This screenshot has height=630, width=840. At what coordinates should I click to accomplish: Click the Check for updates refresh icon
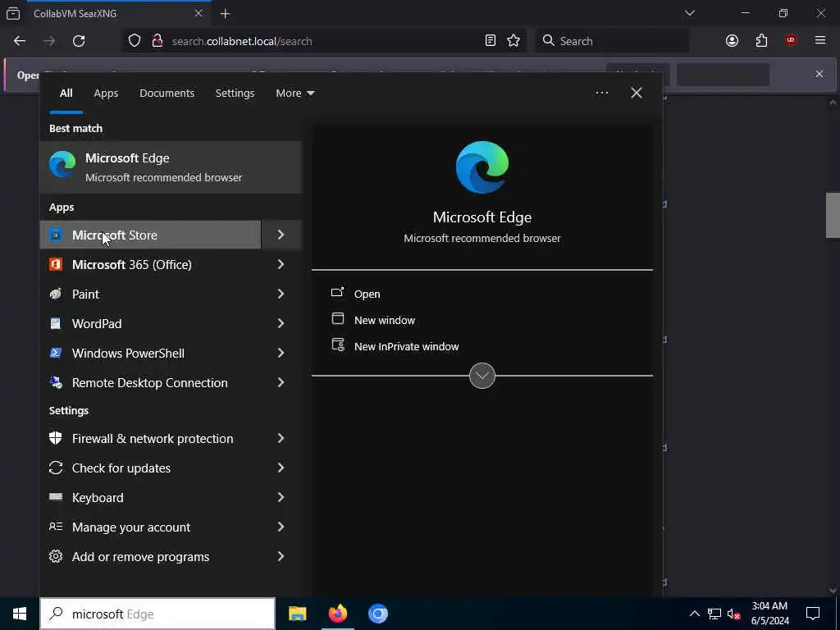(56, 468)
